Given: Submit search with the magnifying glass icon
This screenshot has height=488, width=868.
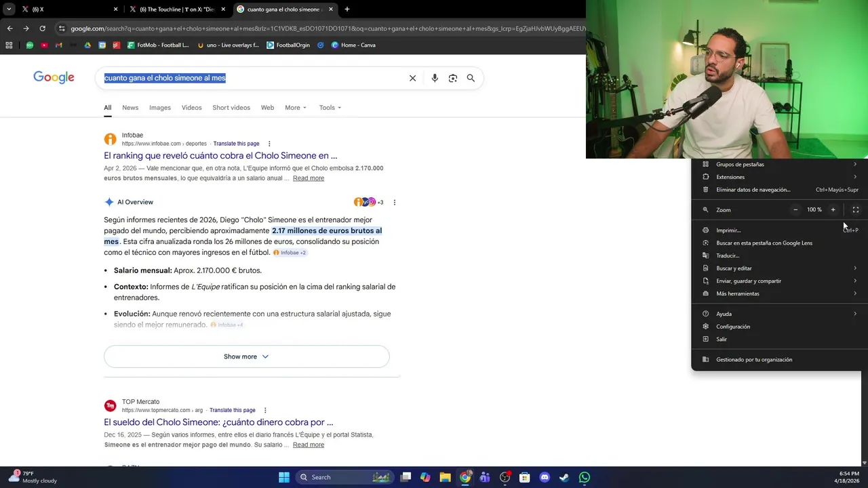Looking at the screenshot, I should point(471,78).
